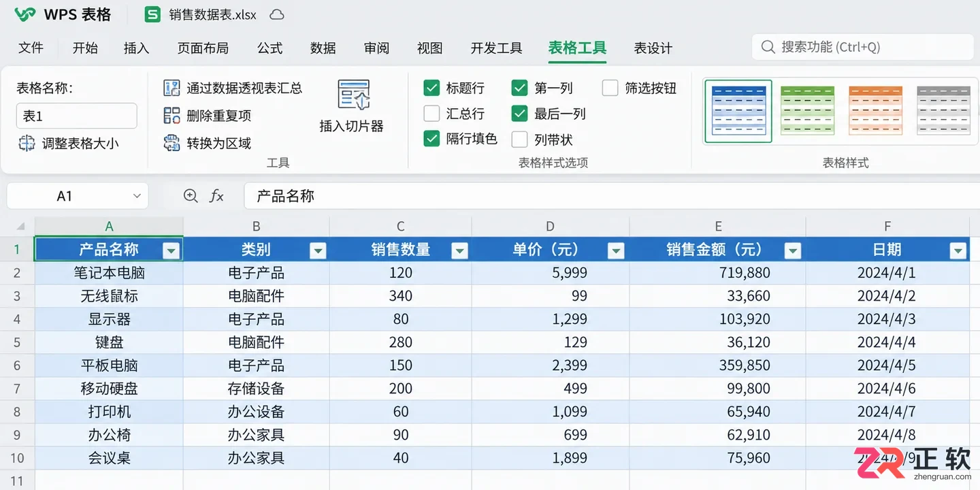Click the date cell 2024/4/6
This screenshot has width=980, height=490.
click(887, 389)
